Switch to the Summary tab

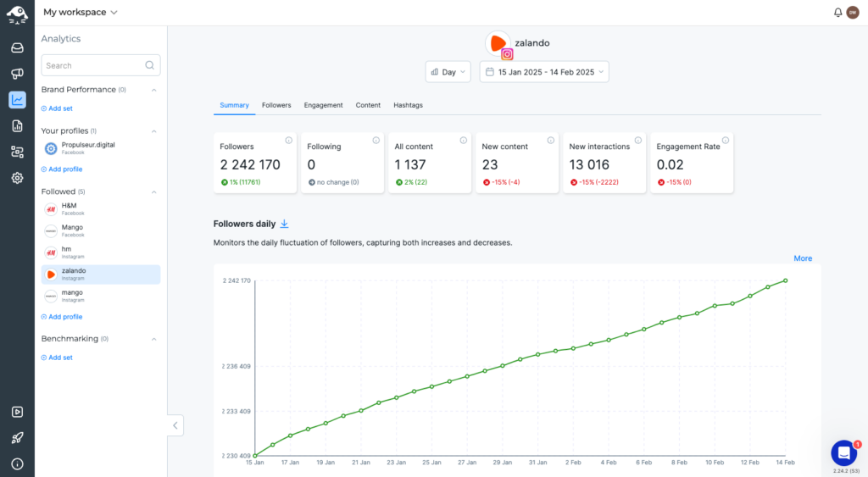234,105
